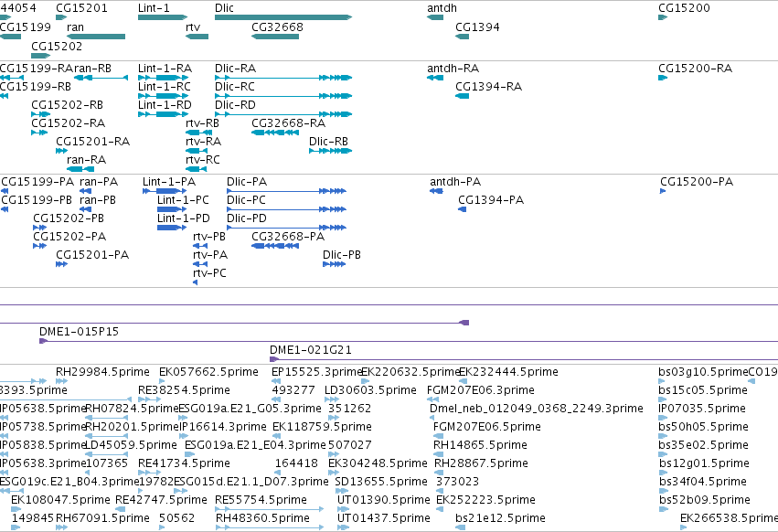Click transcript rtv-RA
The image size is (778, 532).
pos(197,151)
